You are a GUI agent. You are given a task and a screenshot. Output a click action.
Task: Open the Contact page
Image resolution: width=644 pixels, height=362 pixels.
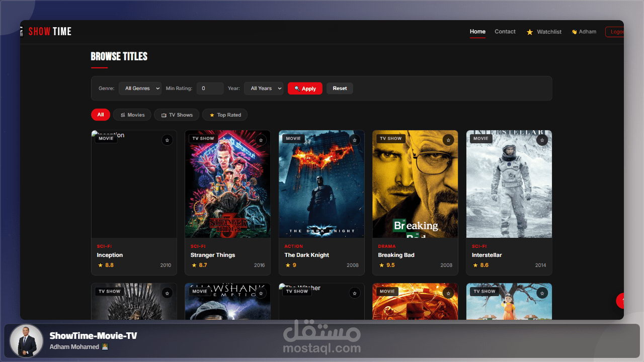tap(505, 32)
